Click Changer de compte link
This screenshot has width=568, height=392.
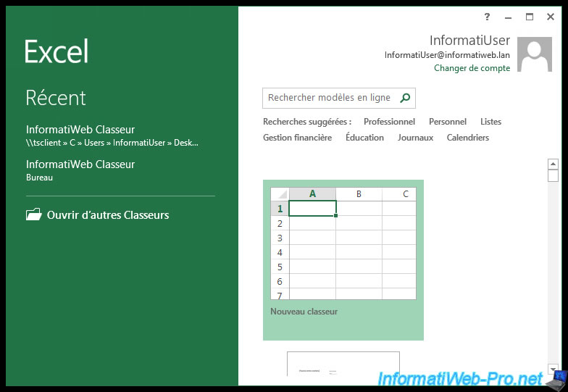(472, 68)
